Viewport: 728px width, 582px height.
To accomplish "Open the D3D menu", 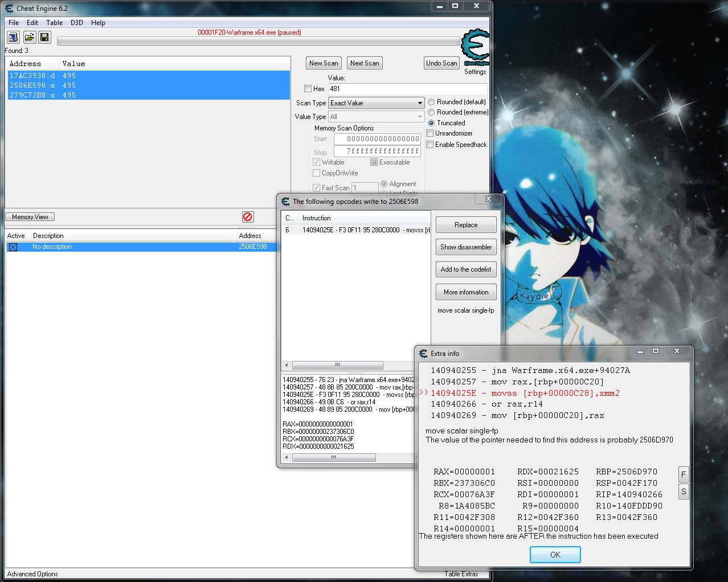I will click(76, 23).
